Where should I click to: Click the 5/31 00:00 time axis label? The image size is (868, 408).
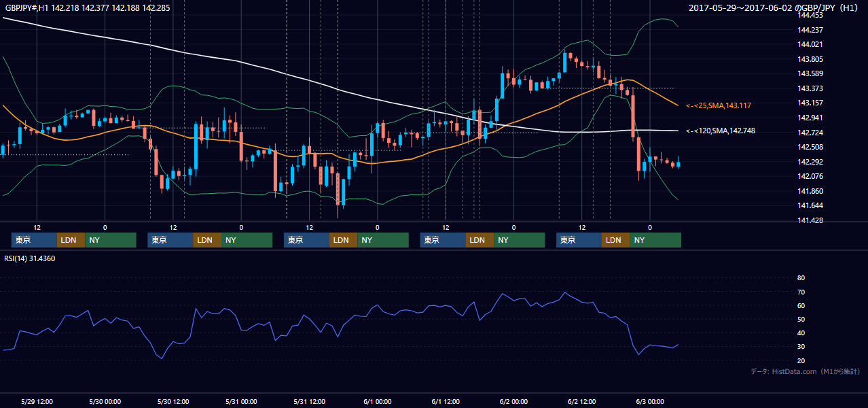(x=241, y=401)
